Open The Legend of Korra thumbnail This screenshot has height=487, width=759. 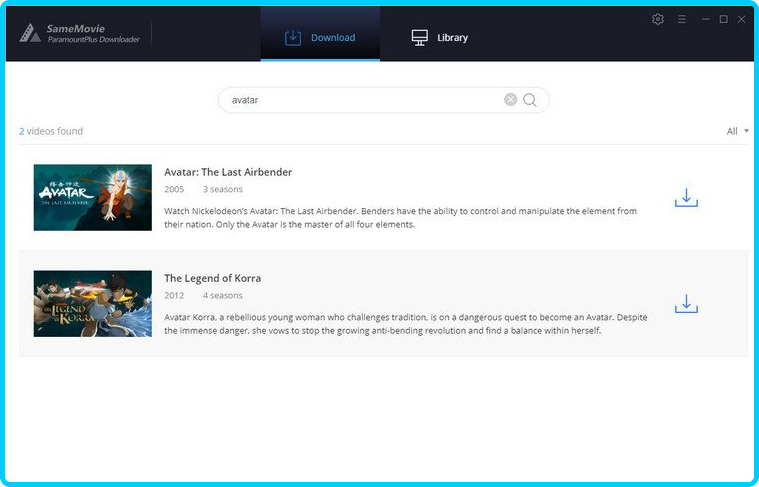[92, 304]
